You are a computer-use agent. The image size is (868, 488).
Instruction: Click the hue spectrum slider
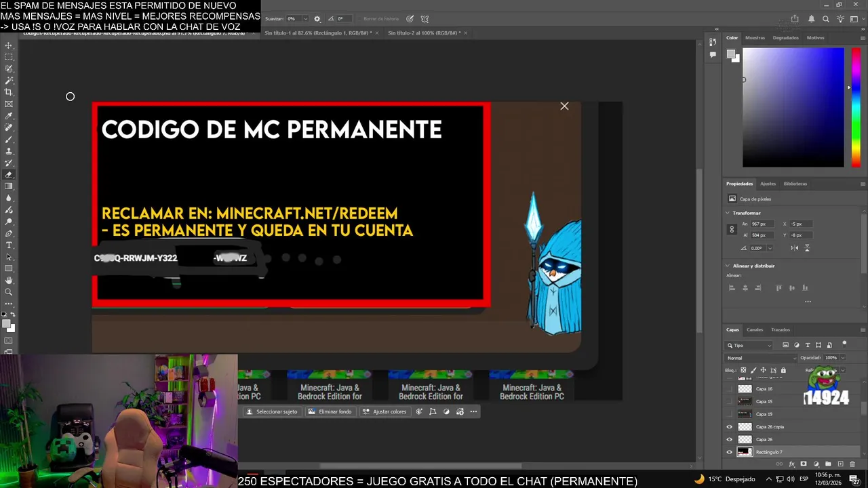click(856, 107)
